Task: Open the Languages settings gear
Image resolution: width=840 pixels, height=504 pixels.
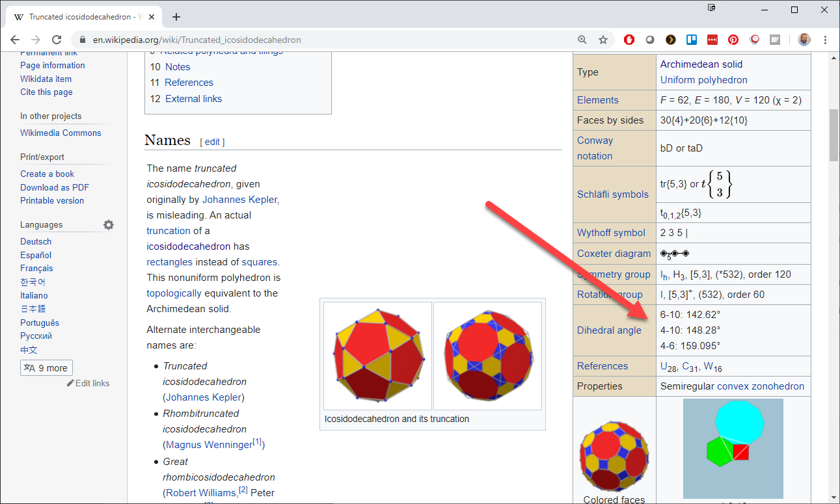Action: (109, 224)
